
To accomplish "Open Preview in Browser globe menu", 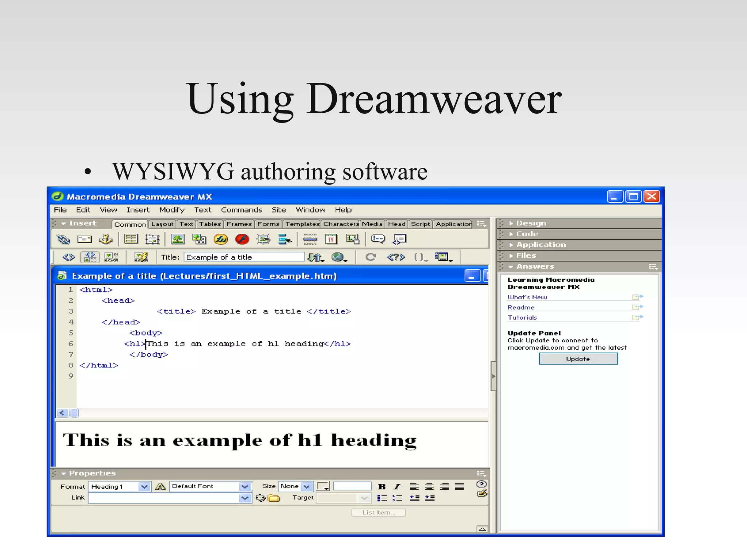I will (x=339, y=257).
